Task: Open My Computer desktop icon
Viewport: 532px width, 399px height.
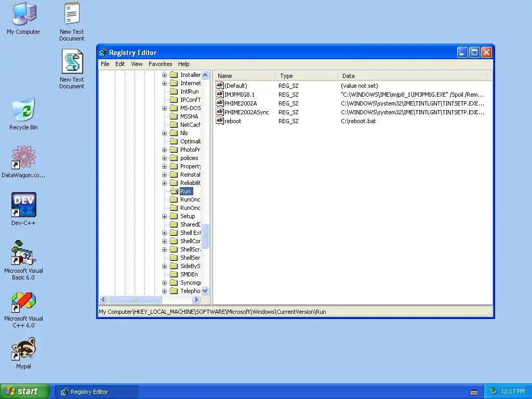Action: pyautogui.click(x=23, y=14)
